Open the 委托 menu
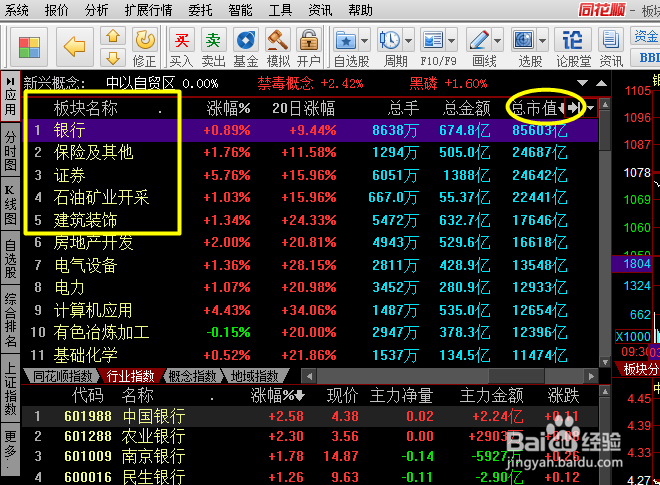660x485 pixels. (200, 10)
